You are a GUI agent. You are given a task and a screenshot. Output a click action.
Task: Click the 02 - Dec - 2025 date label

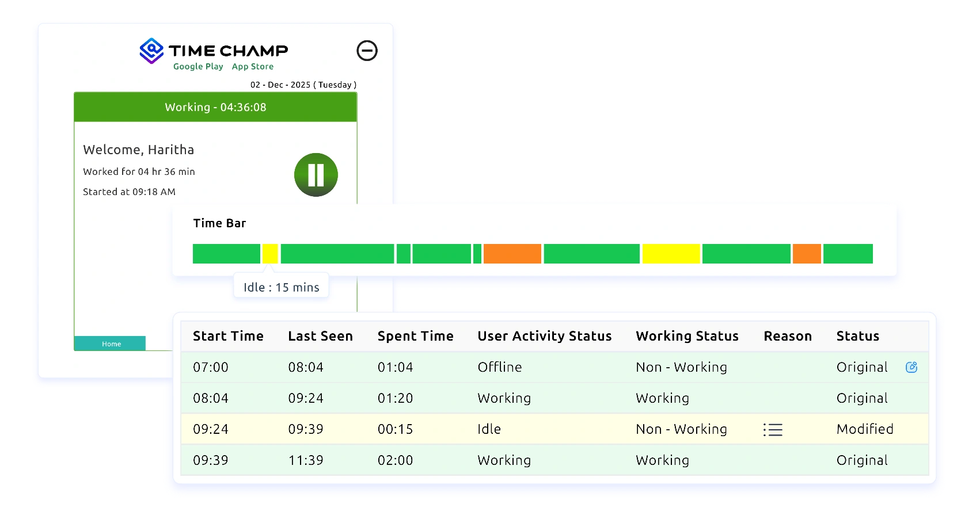[303, 85]
